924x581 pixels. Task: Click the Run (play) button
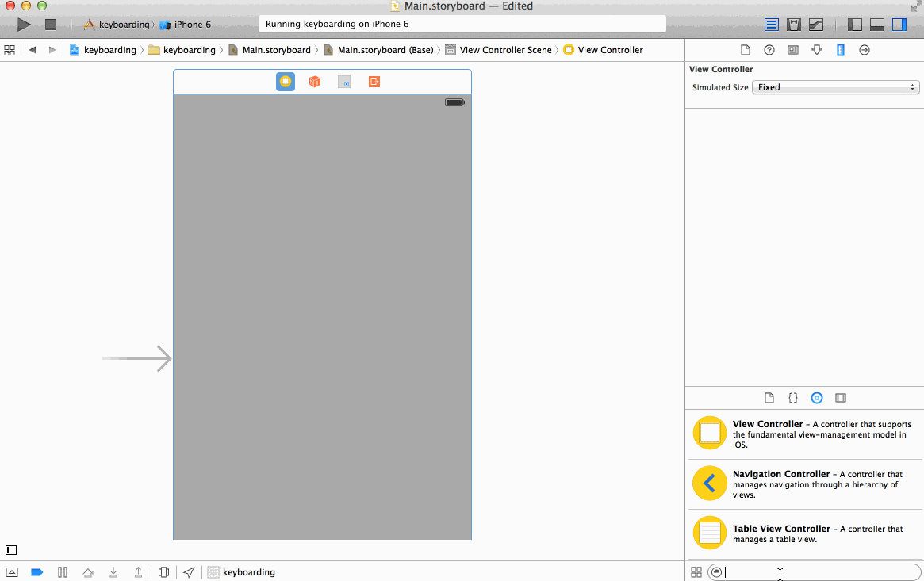point(24,24)
